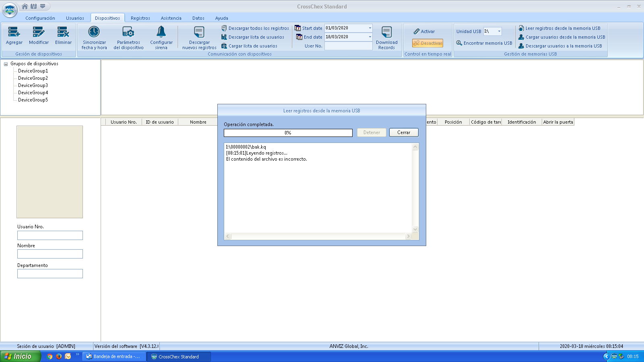Viewport: 644px width, 362px height.
Task: Click the Eliminar device icon
Action: pyautogui.click(x=63, y=32)
